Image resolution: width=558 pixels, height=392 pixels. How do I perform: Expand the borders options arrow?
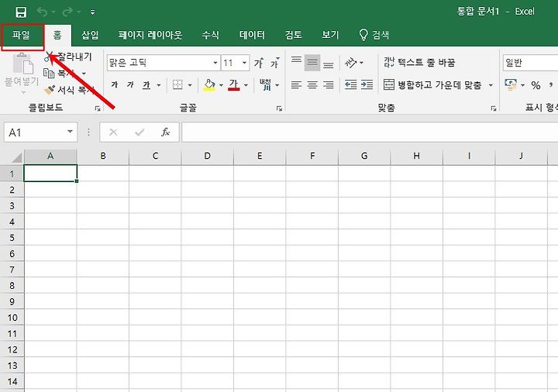190,85
